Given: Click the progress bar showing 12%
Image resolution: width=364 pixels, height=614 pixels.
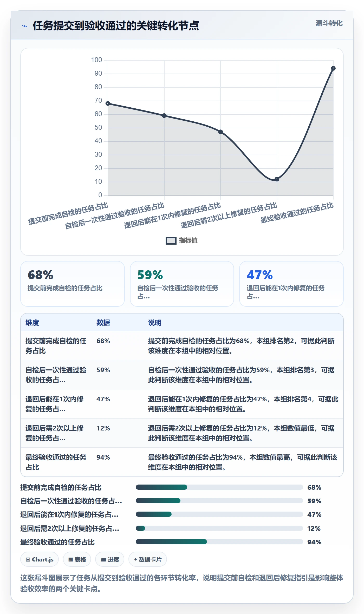Looking at the screenshot, I should click(x=219, y=528).
